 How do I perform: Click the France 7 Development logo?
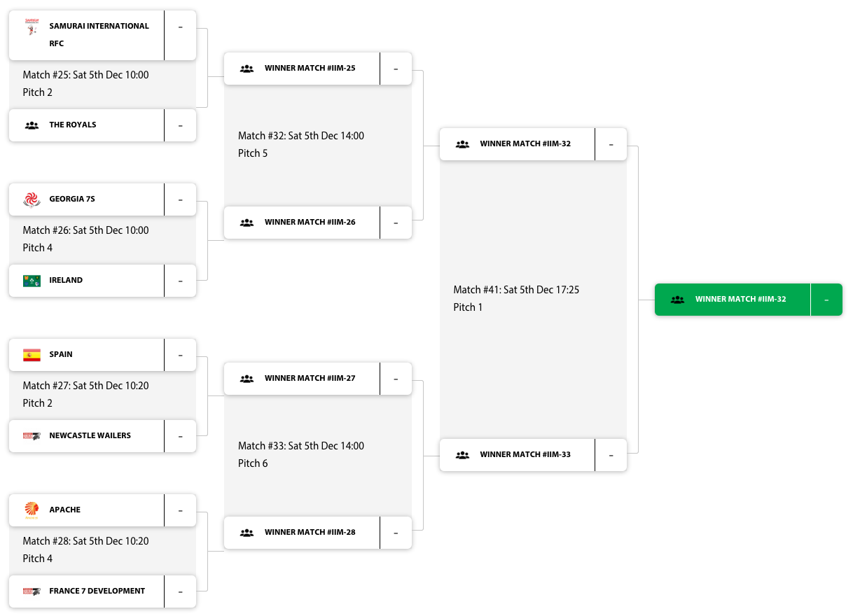[32, 591]
